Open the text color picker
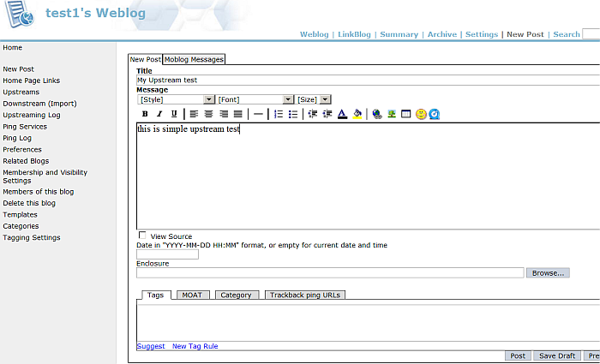This screenshot has height=364, width=600. click(342, 114)
